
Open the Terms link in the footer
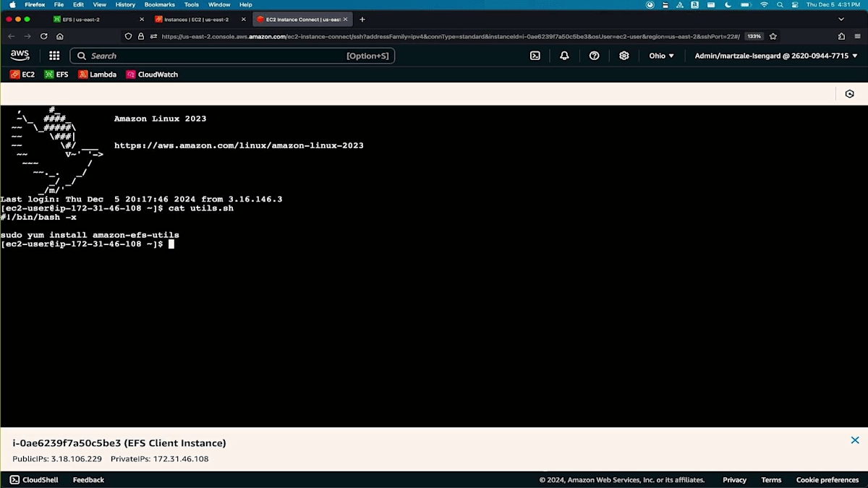771,480
